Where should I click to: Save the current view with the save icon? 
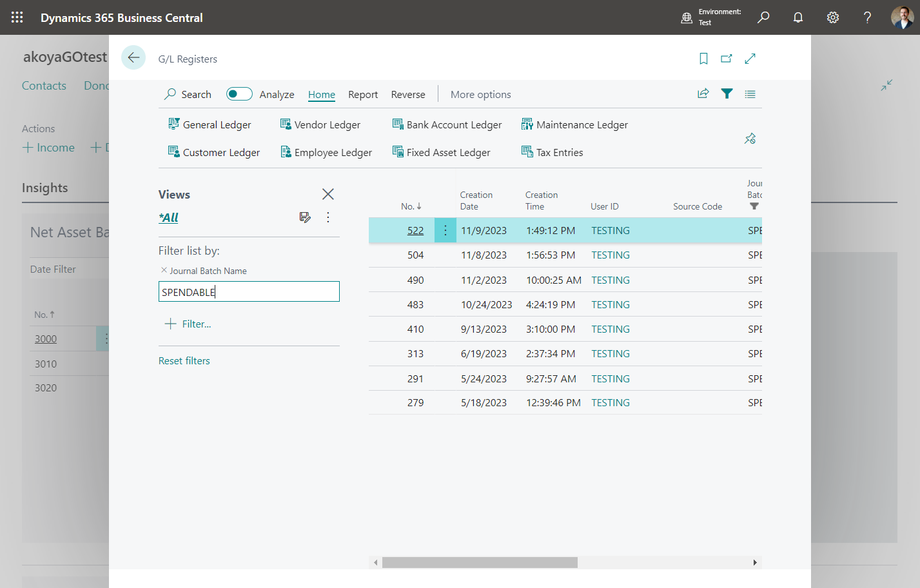[x=305, y=217]
